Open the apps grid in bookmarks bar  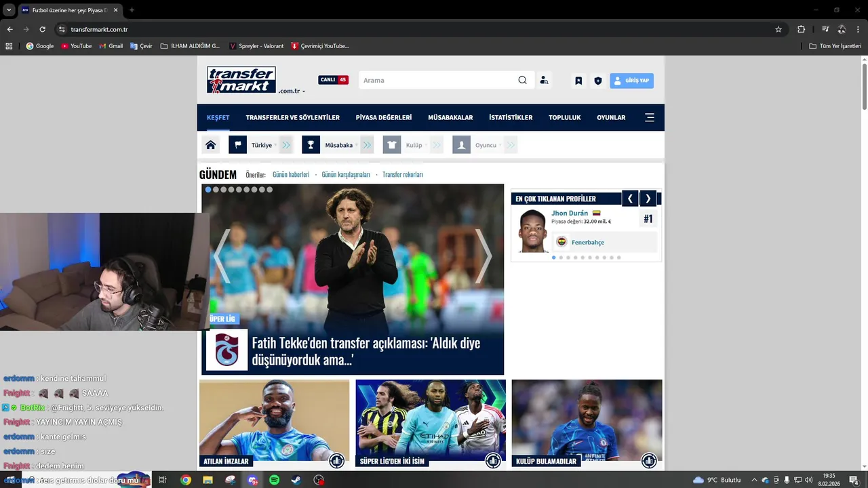pos(9,46)
